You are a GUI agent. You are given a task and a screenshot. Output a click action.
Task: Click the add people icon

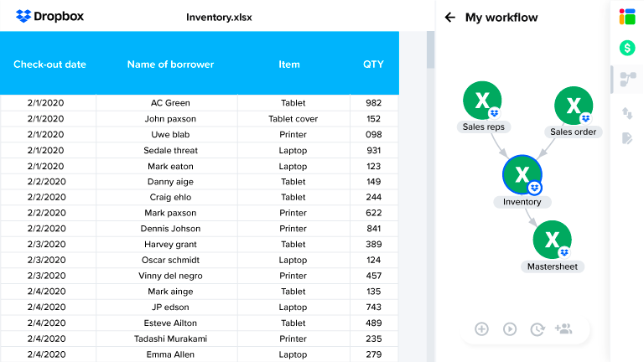563,329
